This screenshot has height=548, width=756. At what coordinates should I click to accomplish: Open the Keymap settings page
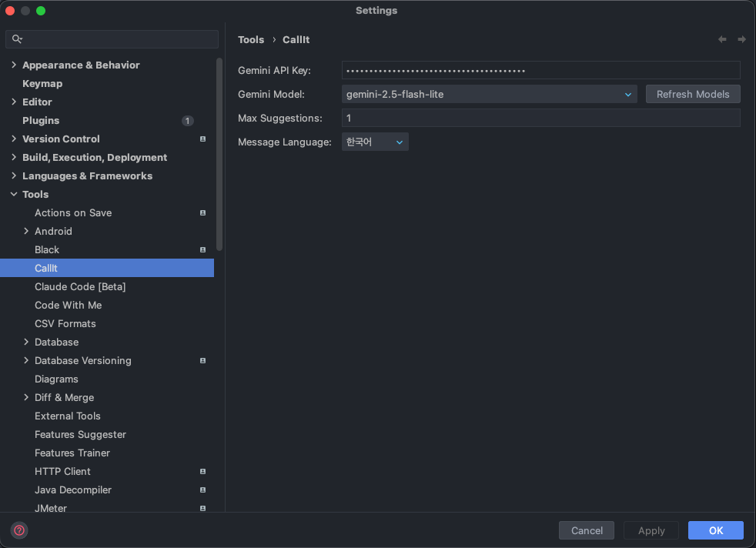[x=42, y=84]
